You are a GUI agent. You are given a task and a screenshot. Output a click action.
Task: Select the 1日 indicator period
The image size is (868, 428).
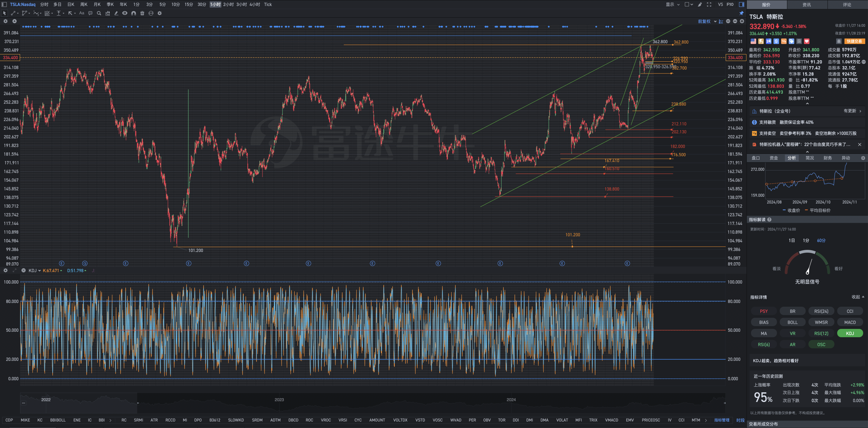(791, 241)
